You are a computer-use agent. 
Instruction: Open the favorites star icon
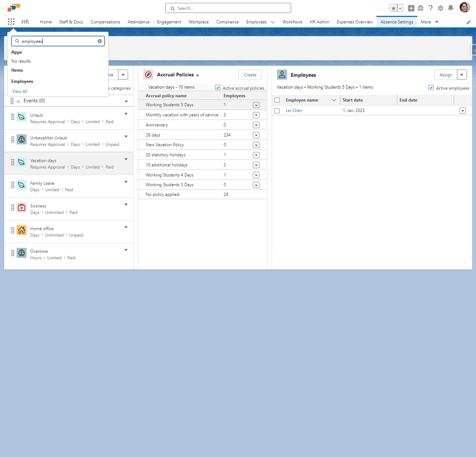coord(393,8)
